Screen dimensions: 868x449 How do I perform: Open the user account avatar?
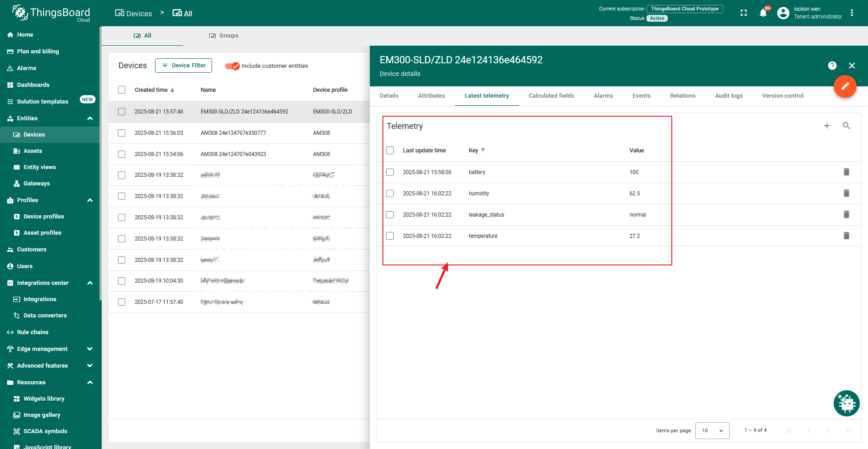coord(783,13)
